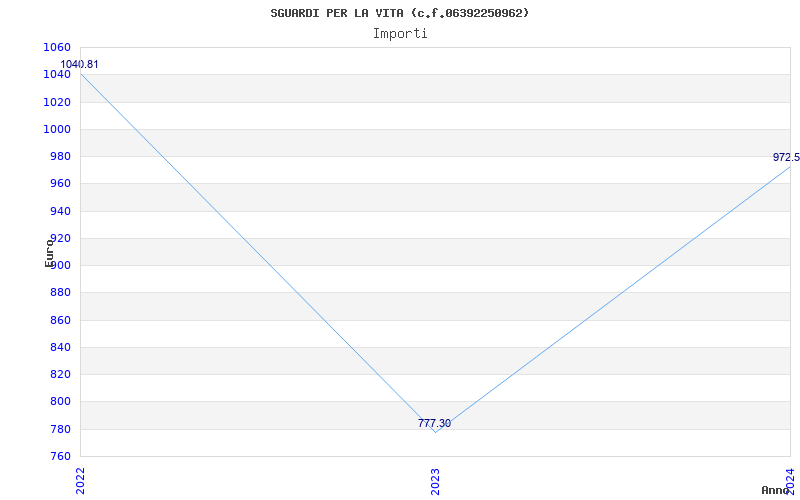Click the 1040 y-axis tick label
The image size is (800, 500).
(57, 75)
